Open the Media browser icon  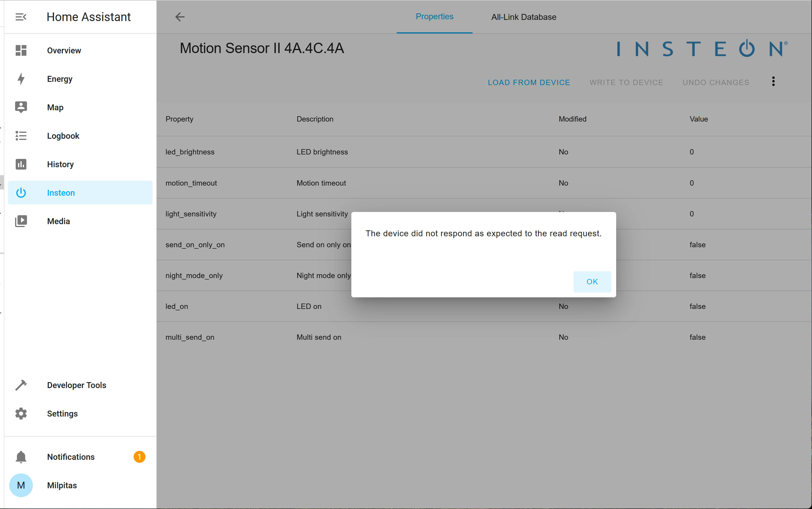pos(21,221)
